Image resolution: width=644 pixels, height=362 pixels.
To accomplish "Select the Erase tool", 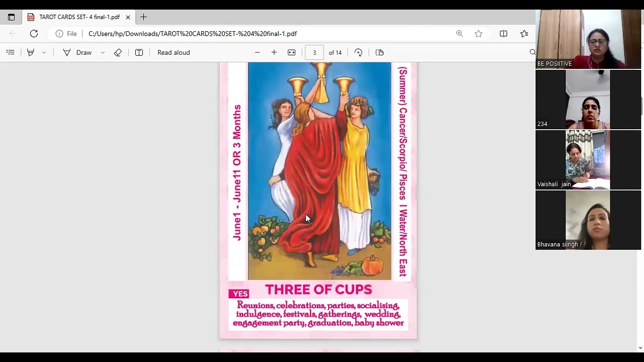I will coord(118,52).
